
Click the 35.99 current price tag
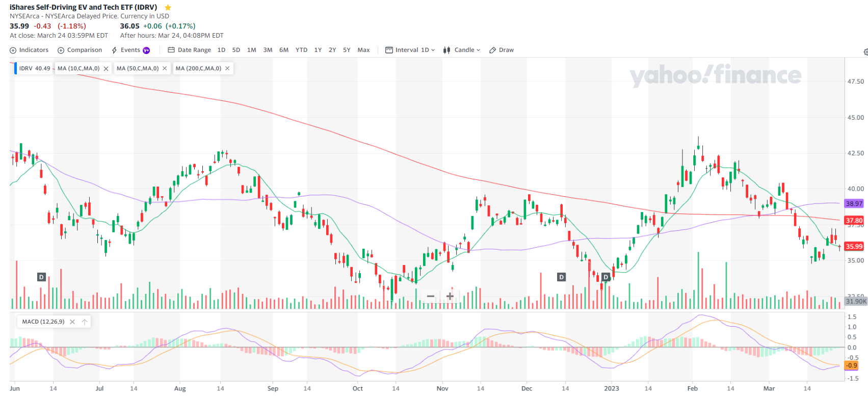pos(854,247)
